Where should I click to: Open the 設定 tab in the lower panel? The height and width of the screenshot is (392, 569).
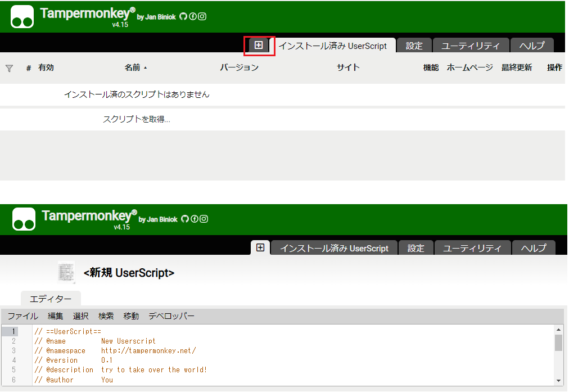416,248
